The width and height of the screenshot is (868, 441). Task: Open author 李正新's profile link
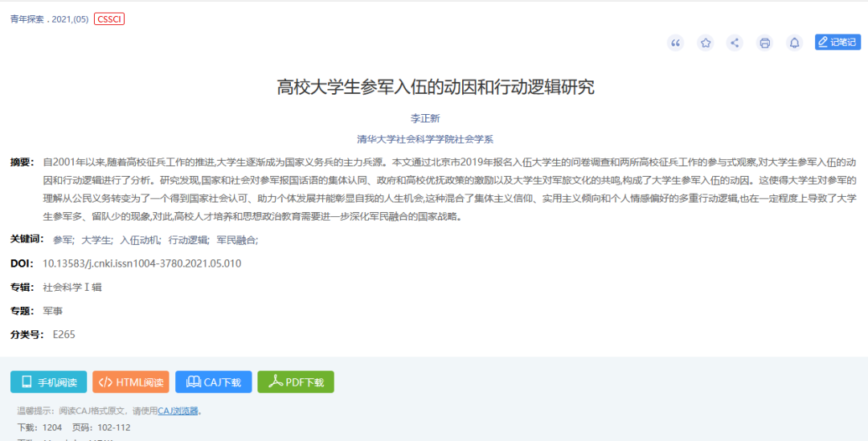click(425, 118)
